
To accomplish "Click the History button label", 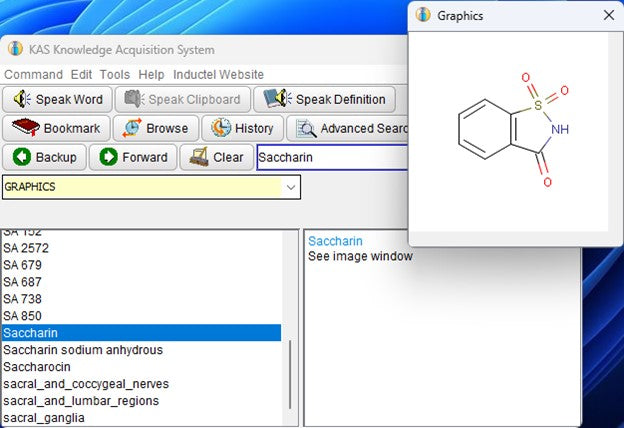I will click(254, 128).
